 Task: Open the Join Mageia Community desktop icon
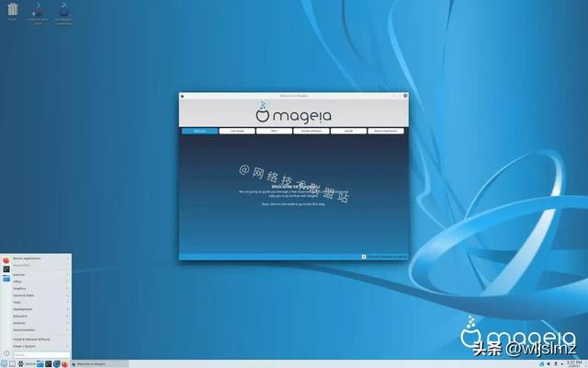click(63, 13)
